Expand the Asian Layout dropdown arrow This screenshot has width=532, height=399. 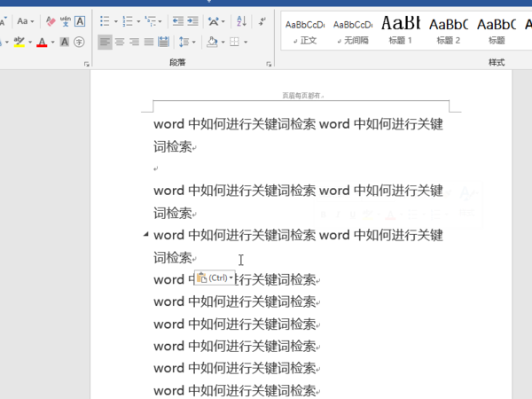[x=223, y=21]
